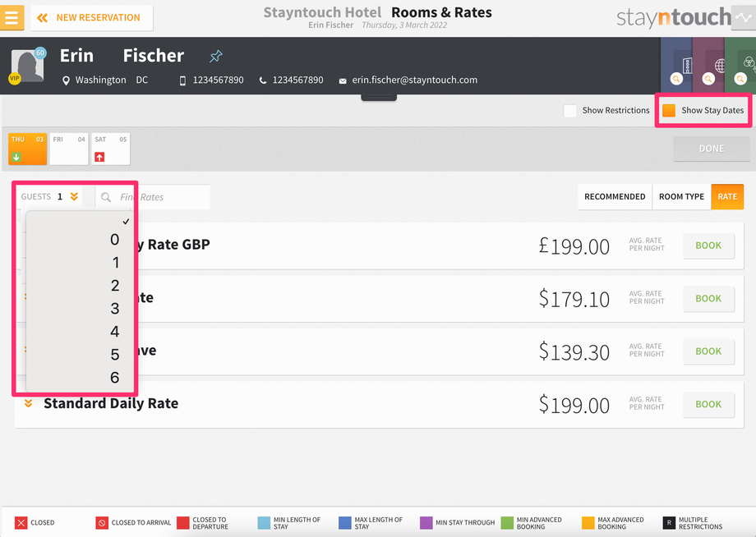This screenshot has height=537, width=756.
Task: Switch to Room Type view
Action: pyautogui.click(x=681, y=196)
